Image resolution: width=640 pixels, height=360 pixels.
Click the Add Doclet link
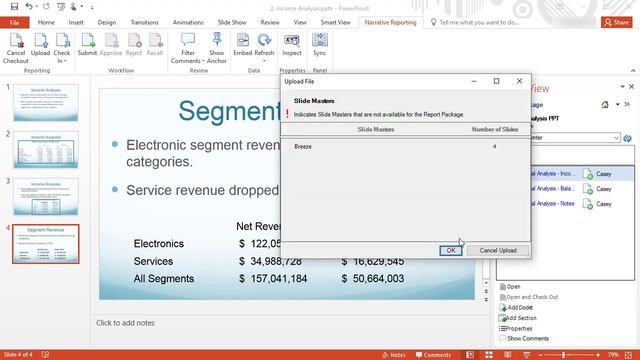pos(516,307)
